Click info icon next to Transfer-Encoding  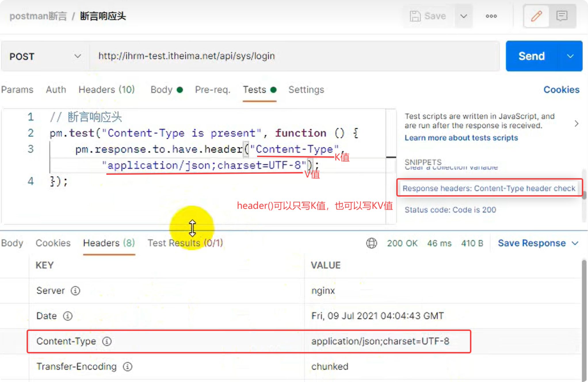click(x=127, y=366)
